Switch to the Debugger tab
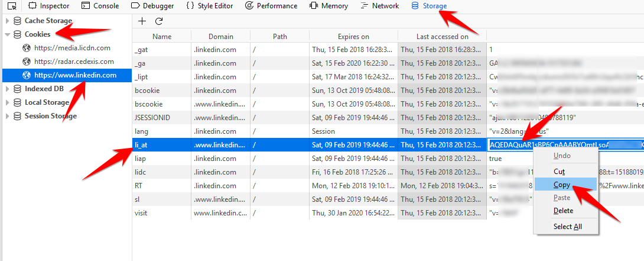This screenshot has width=644, height=261. [x=152, y=6]
